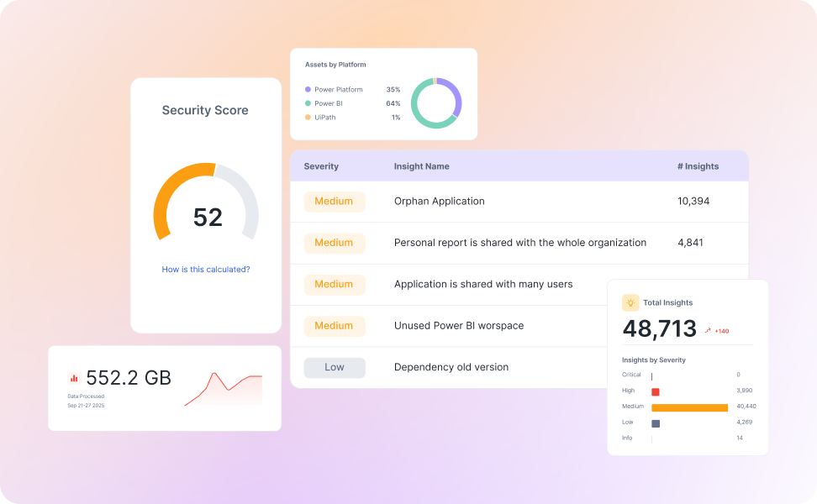Toggle the Low badge on Dependency old version
The image size is (817, 504).
334,367
